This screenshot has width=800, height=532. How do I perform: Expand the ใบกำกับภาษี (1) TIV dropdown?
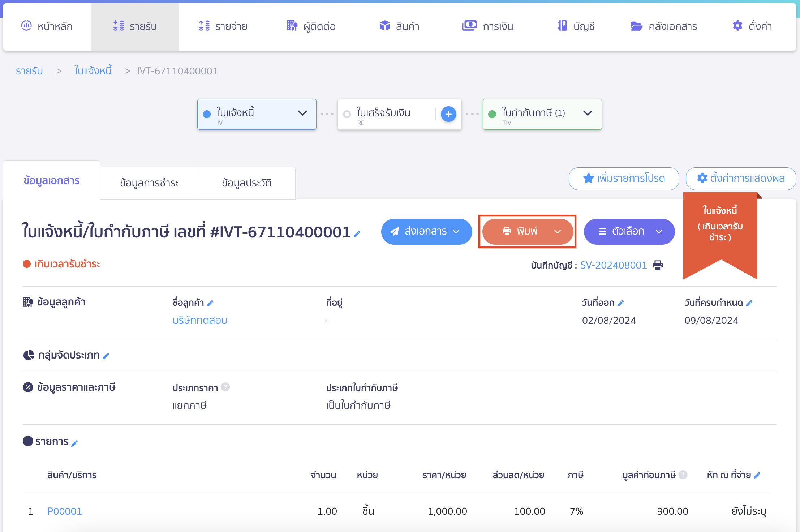click(588, 113)
